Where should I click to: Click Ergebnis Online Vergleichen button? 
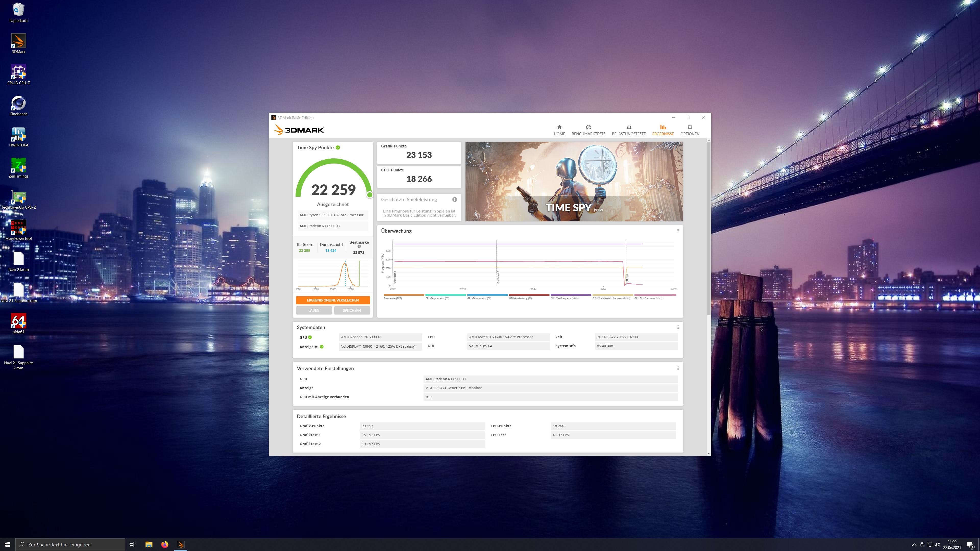tap(333, 300)
